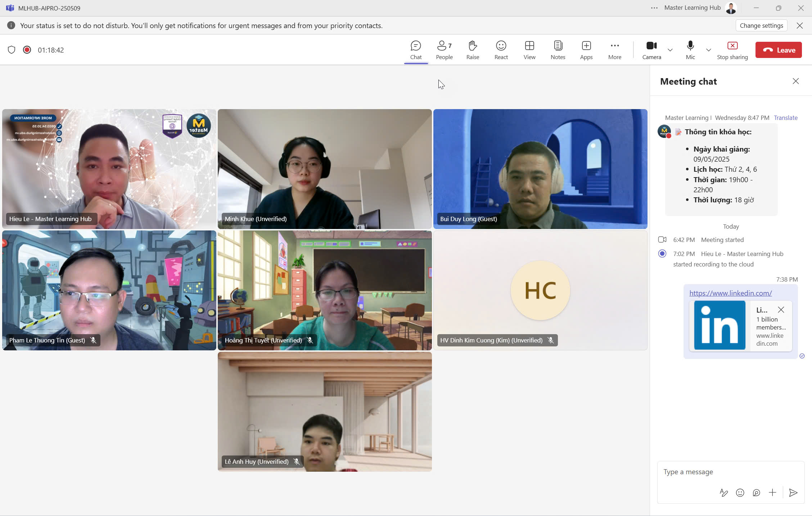
Task: Select Hoàng Thị Tuyết video tile
Action: pyautogui.click(x=325, y=290)
